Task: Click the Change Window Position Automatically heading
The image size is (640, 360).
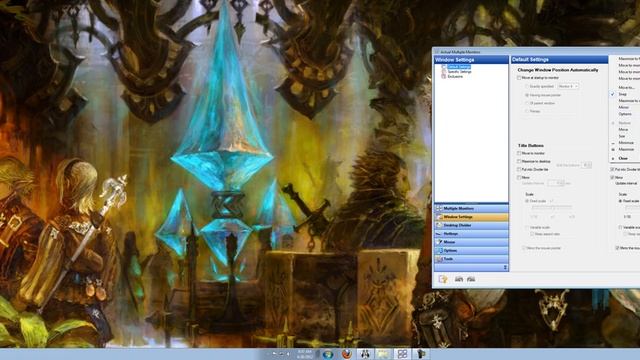Action: pos(558,70)
